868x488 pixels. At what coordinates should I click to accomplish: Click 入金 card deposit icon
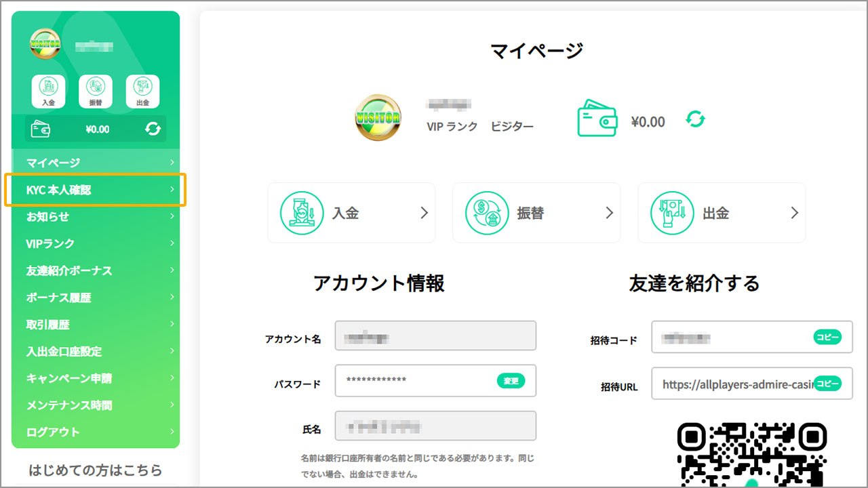coord(302,213)
